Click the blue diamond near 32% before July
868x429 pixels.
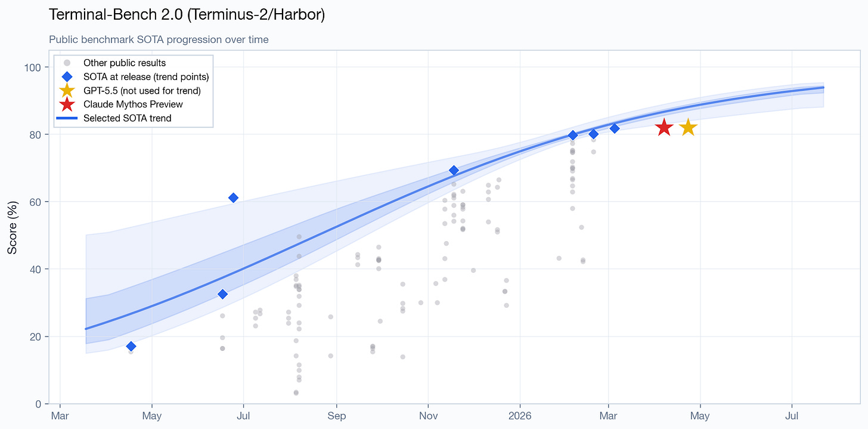pyautogui.click(x=222, y=294)
